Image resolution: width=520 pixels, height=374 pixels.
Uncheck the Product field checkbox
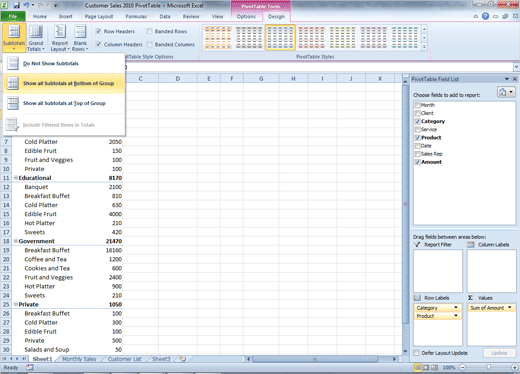click(x=417, y=137)
